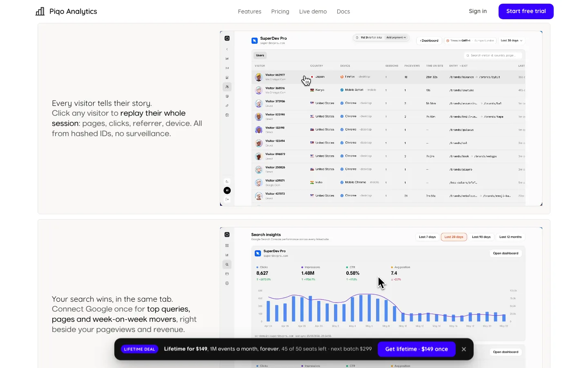This screenshot has width=588, height=368.
Task: Open the bar chart icon in Search insights sidebar
Action: (x=227, y=255)
